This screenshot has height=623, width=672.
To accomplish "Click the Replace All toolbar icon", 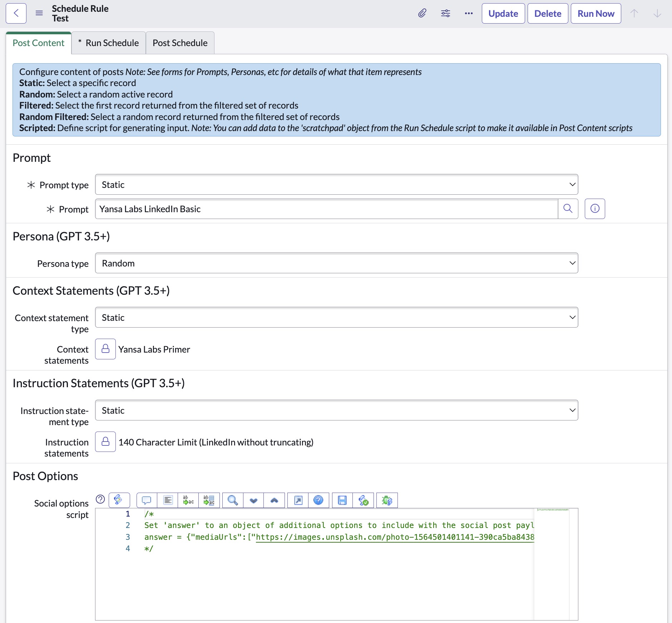I will coord(209,500).
